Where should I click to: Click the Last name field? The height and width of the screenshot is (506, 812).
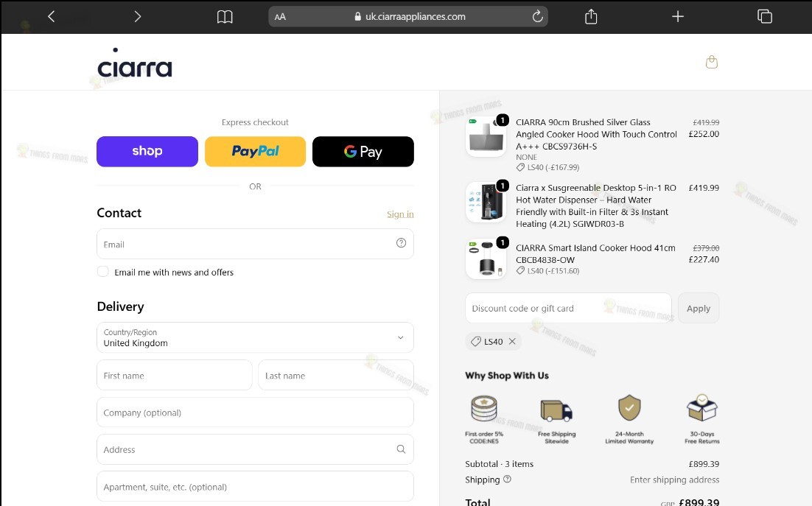point(336,375)
